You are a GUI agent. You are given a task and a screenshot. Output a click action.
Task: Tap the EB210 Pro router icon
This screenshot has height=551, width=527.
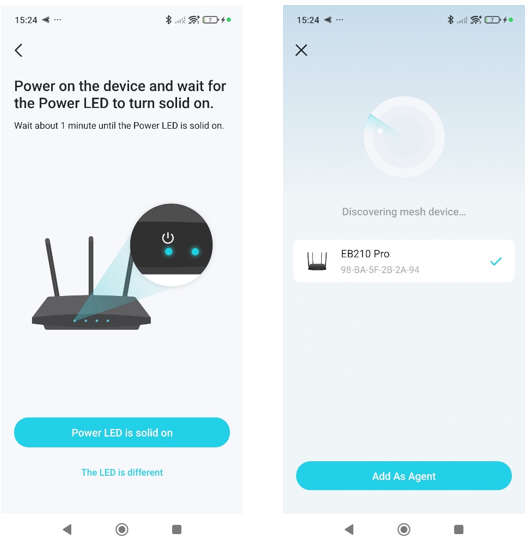point(317,261)
